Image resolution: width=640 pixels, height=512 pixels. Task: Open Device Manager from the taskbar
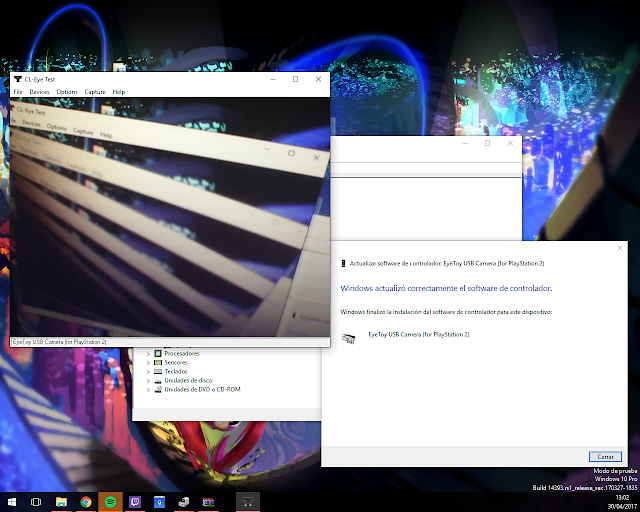(184, 502)
